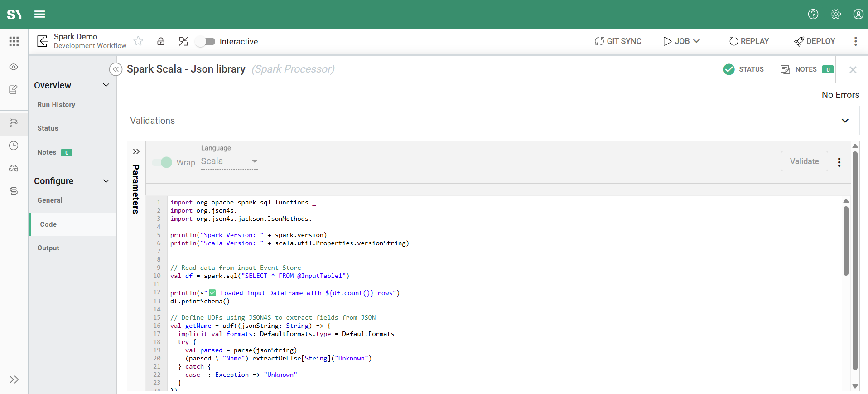Toggle the Interactive switch
The height and width of the screenshot is (394, 868).
coord(205,42)
